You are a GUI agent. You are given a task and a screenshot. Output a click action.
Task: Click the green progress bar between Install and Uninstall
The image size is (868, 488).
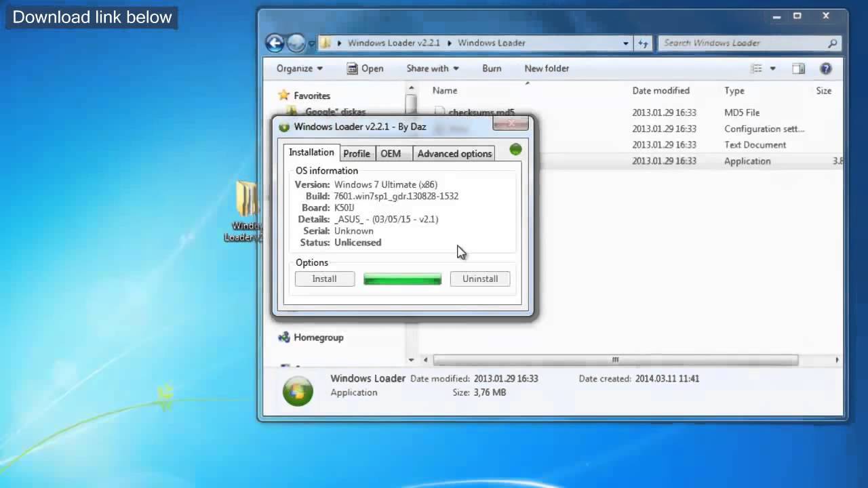(402, 279)
